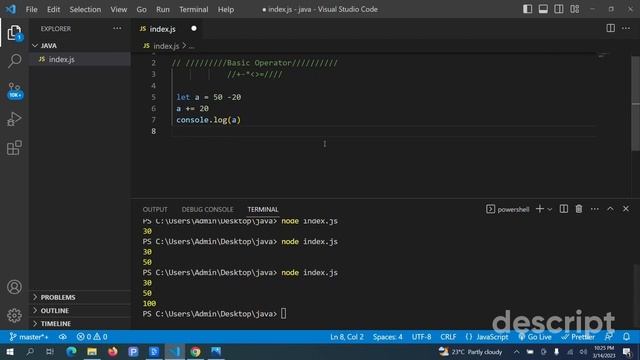The width and height of the screenshot is (640, 360).
Task: Click the terminal command prompt input
Action: click(283, 313)
